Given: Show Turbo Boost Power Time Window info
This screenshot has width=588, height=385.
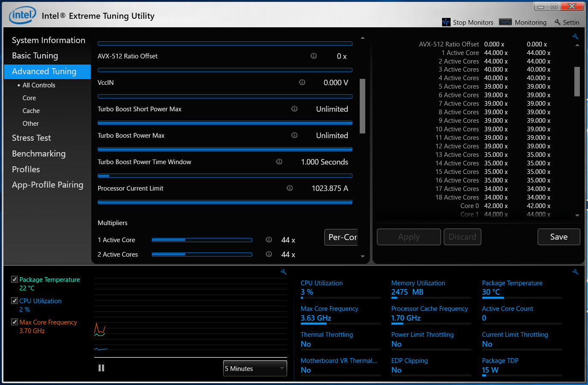Looking at the screenshot, I should click(x=279, y=162).
